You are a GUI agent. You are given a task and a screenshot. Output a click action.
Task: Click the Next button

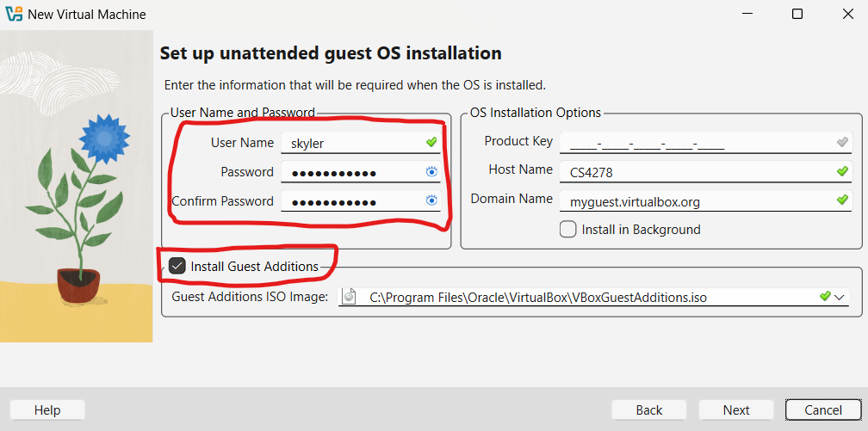[x=735, y=410]
